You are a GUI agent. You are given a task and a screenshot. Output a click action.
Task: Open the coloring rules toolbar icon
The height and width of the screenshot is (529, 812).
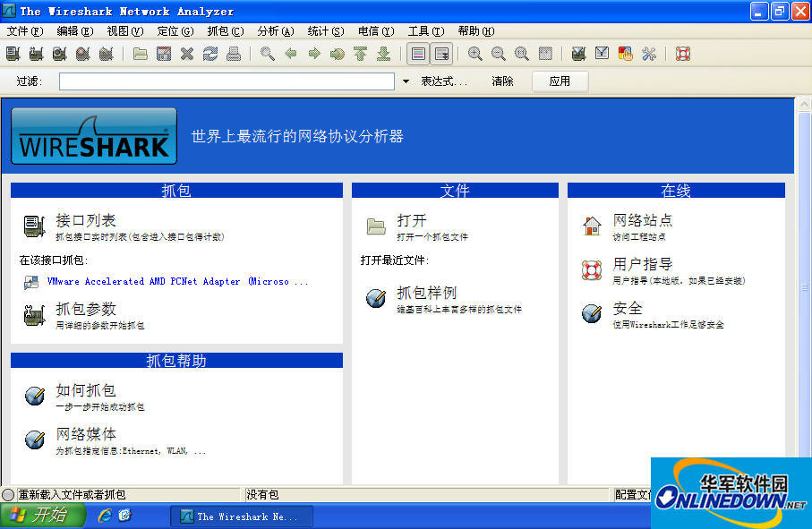click(x=625, y=54)
